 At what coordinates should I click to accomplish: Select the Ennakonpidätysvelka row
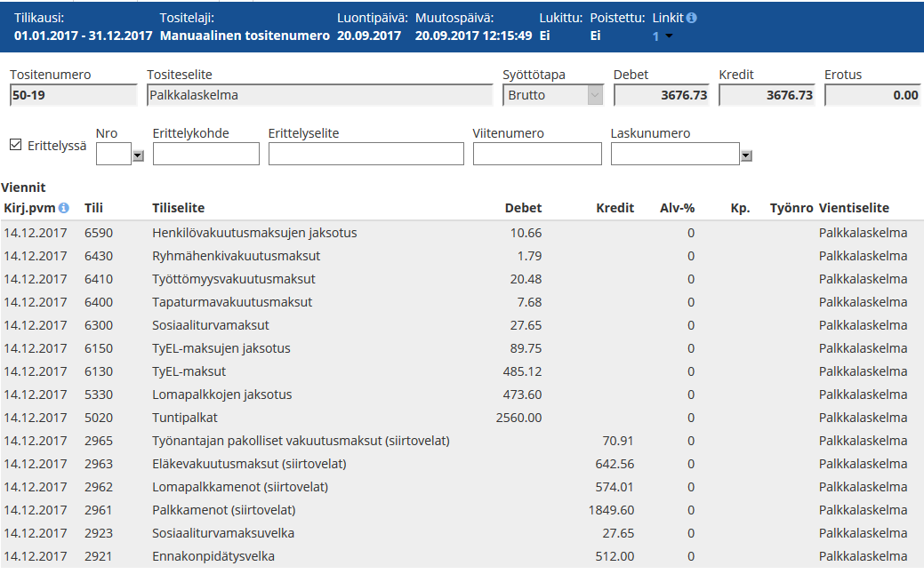[213, 556]
